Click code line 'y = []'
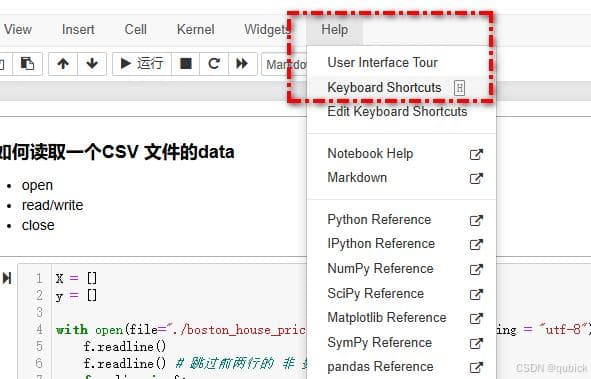 (77, 295)
